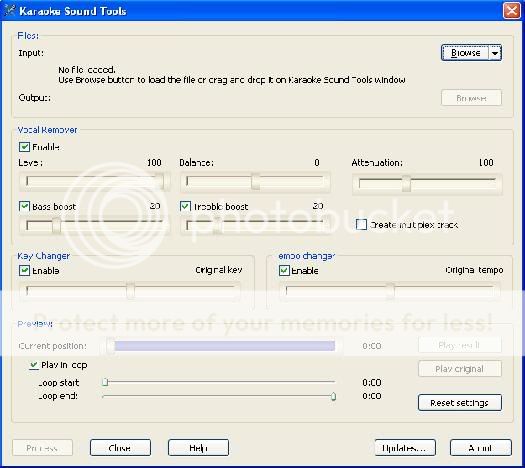Click the Loop start time 0:00
Viewport: 525px width, 468px height.
pyautogui.click(x=372, y=383)
